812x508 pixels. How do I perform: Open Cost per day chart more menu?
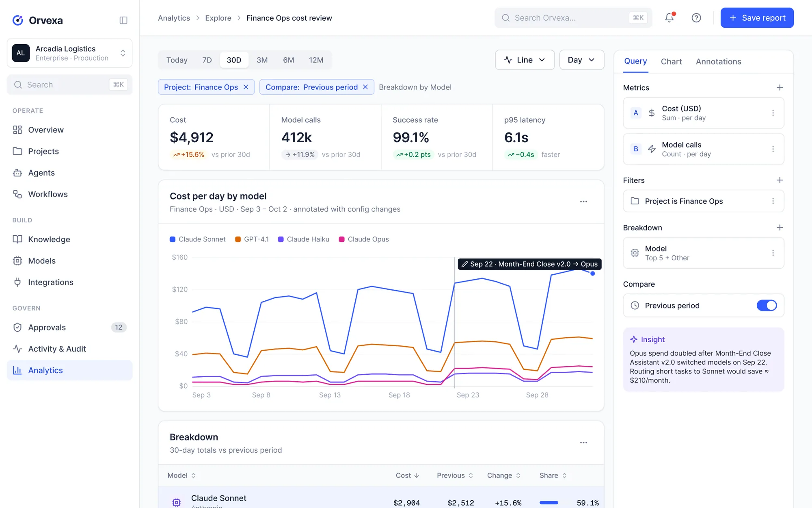coord(583,202)
